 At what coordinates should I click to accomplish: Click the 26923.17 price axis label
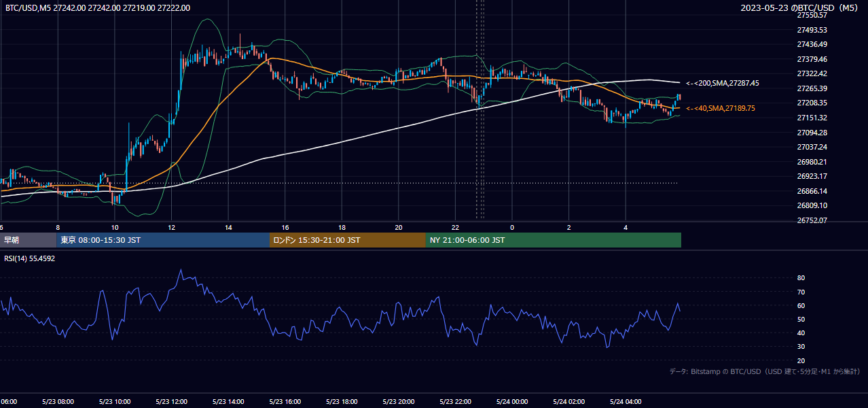coord(812,176)
